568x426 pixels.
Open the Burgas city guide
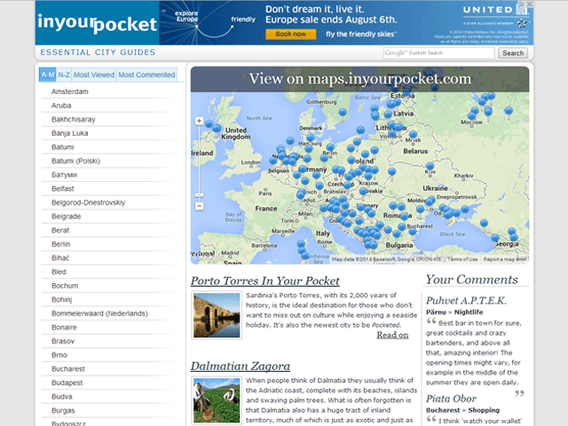pos(63,410)
